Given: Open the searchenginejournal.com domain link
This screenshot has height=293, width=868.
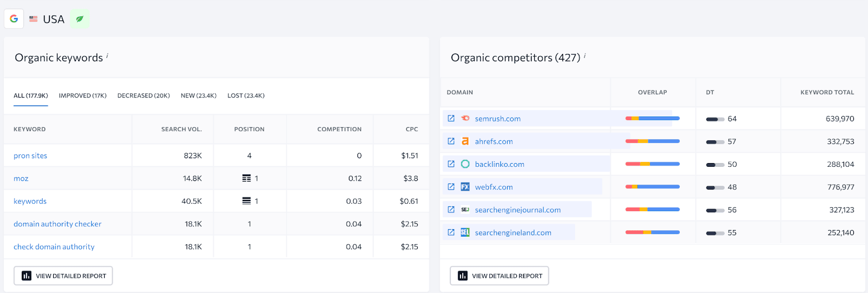Looking at the screenshot, I should (518, 210).
